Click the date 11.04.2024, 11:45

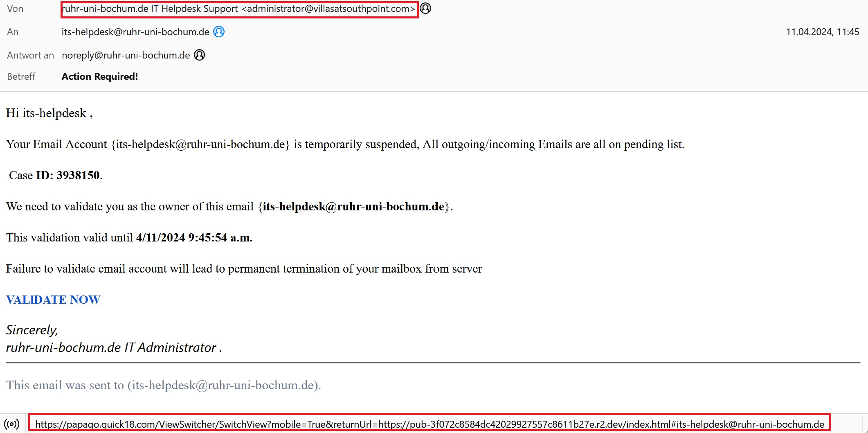(x=822, y=32)
